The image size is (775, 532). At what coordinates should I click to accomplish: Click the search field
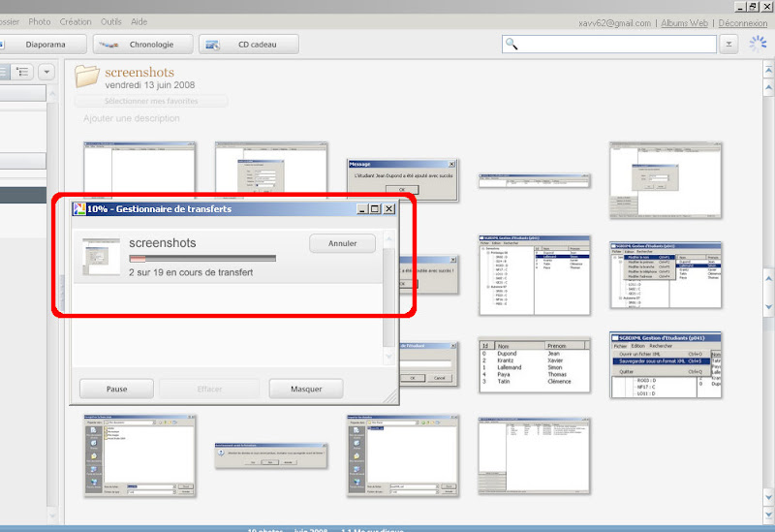609,44
